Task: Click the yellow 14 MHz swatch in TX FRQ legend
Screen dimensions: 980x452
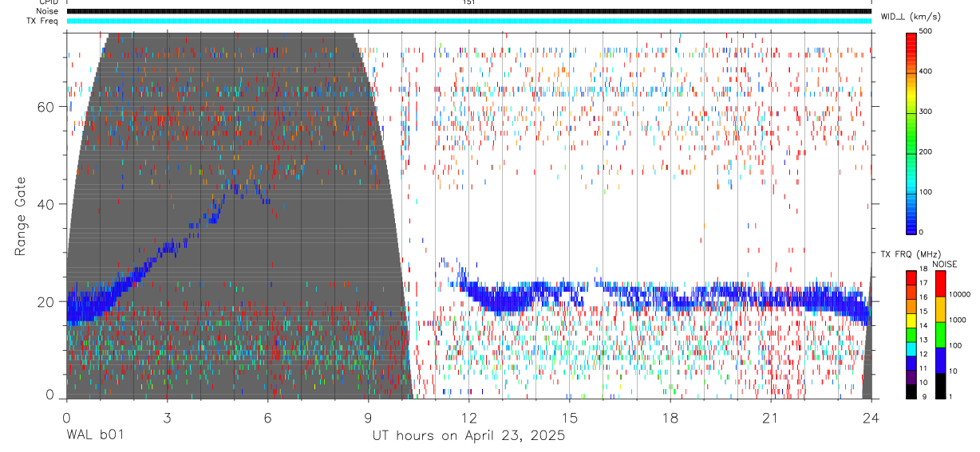Action: 911,320
